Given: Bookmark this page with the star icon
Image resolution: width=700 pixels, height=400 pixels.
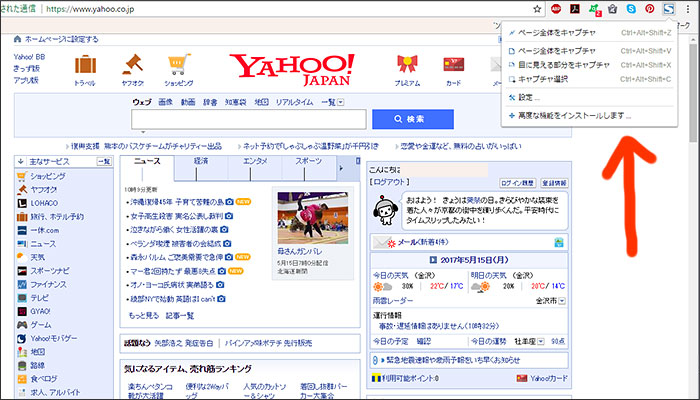Looking at the screenshot, I should 536,8.
